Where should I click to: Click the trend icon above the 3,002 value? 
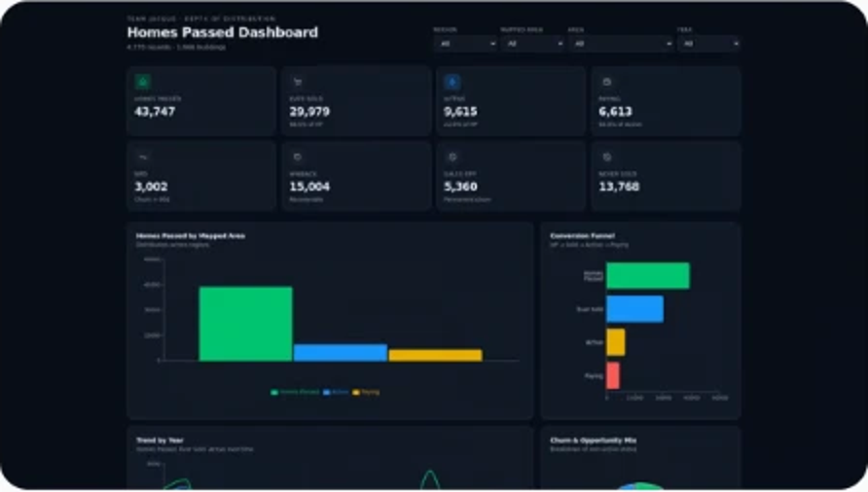point(143,158)
